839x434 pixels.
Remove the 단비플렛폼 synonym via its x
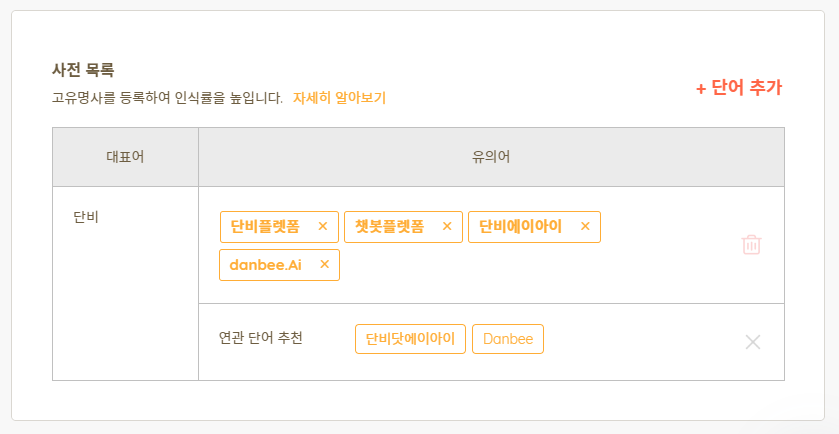(323, 226)
